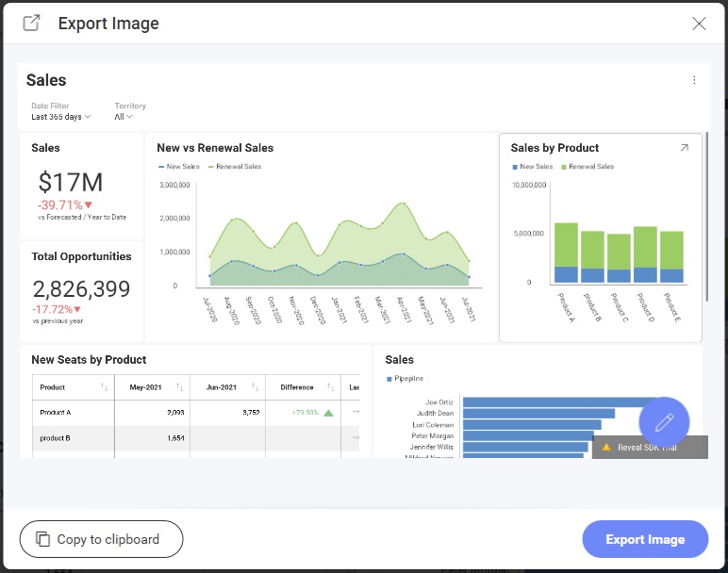Open the dashboard three-dot overflow menu
The width and height of the screenshot is (728, 573).
(x=694, y=80)
